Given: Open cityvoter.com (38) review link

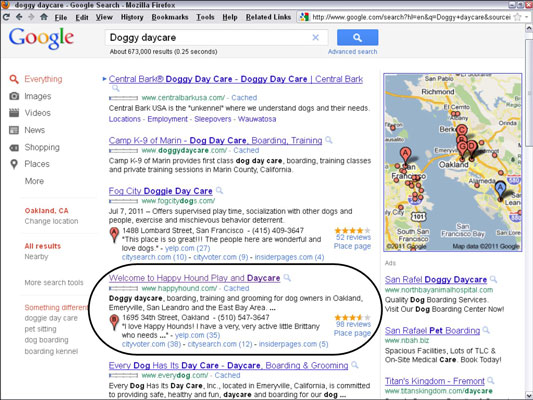Looking at the screenshot, I should (x=151, y=344).
